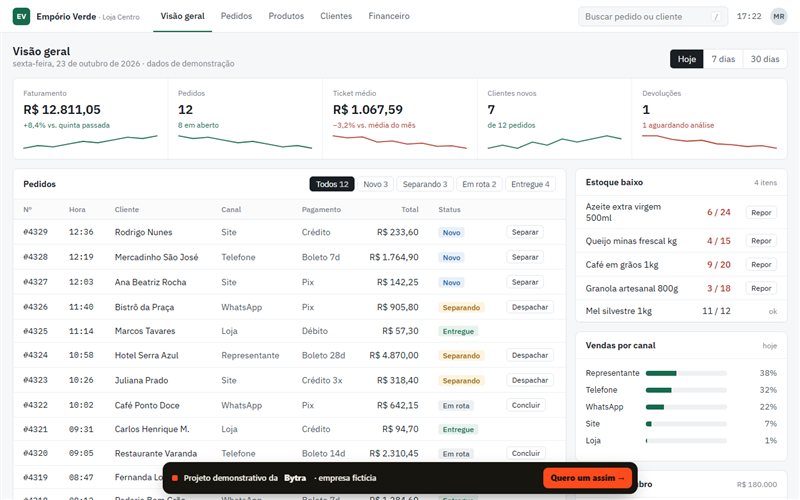Click the 1 aguardando análise text
Viewport: 800px width, 500px height.
678,125
